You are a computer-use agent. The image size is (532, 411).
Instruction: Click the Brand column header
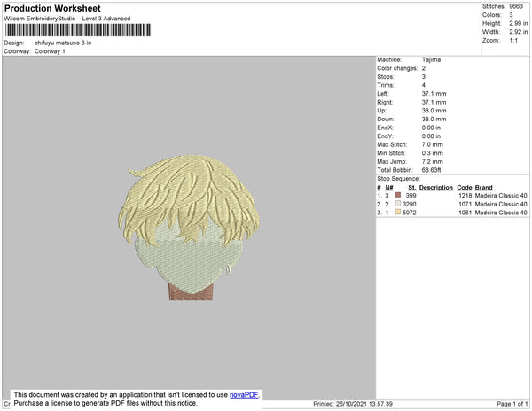click(x=483, y=188)
